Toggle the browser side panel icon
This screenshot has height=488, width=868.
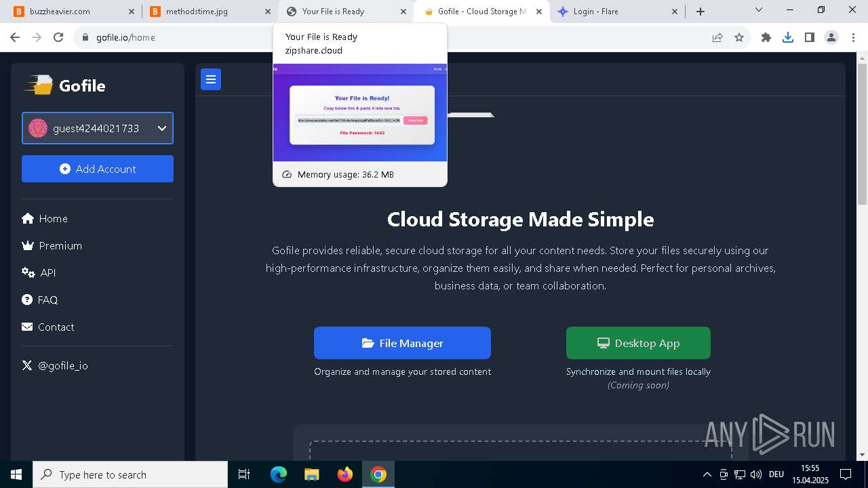click(809, 37)
